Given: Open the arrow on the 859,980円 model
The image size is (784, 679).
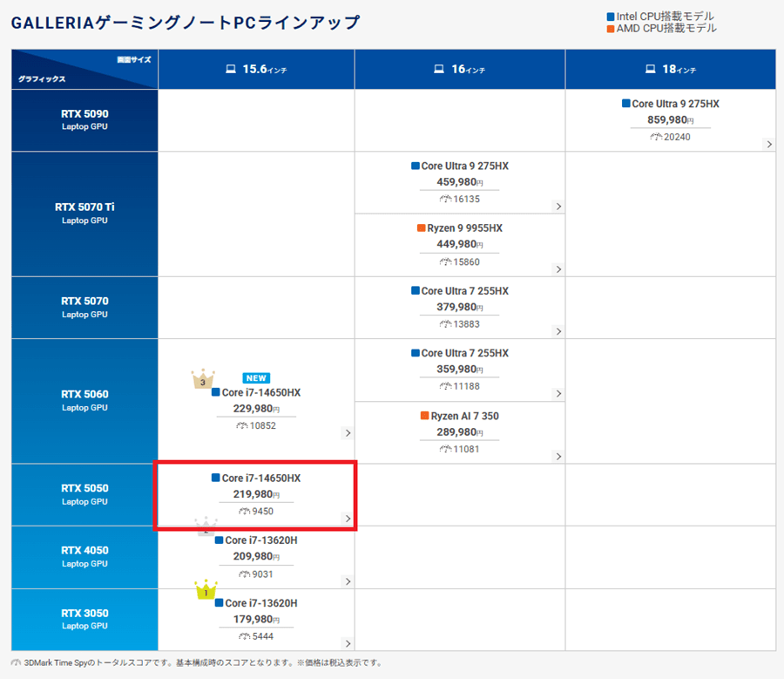Looking at the screenshot, I should point(768,144).
